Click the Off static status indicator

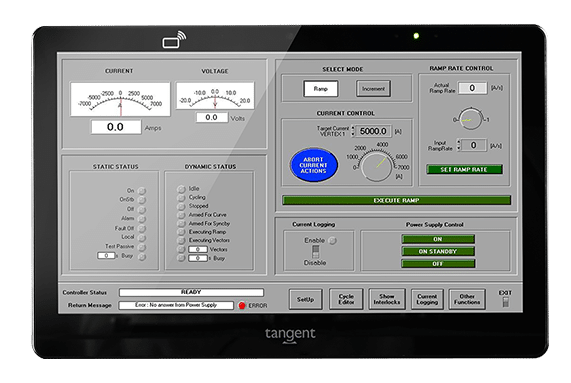[142, 210]
